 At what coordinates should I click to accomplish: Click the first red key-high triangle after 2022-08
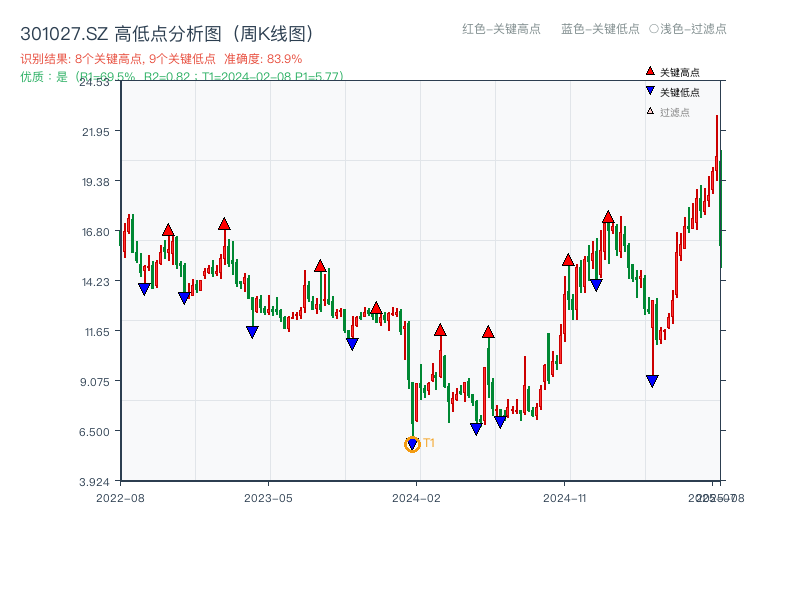(x=168, y=230)
